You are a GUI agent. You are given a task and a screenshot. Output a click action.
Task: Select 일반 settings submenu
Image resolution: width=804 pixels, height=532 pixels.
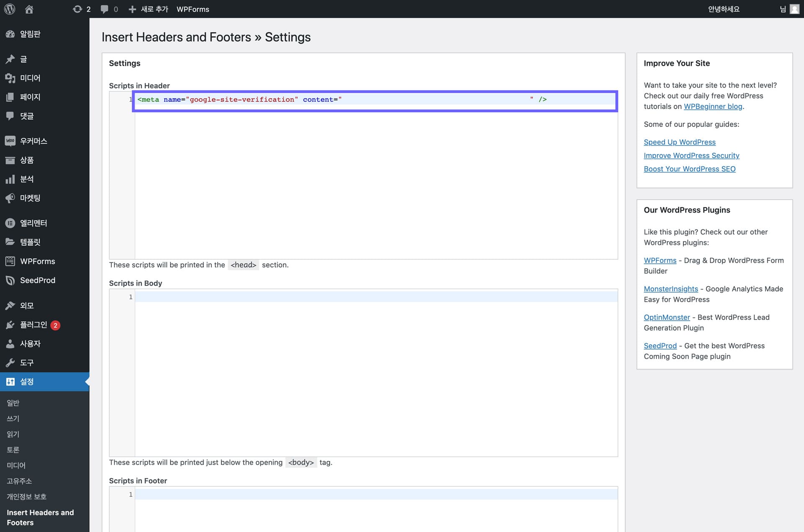click(13, 403)
